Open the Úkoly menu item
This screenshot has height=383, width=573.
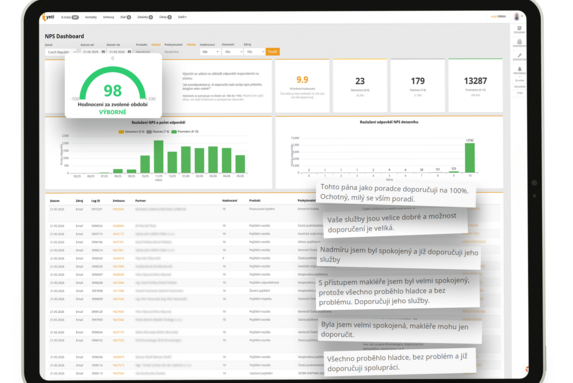(x=165, y=17)
